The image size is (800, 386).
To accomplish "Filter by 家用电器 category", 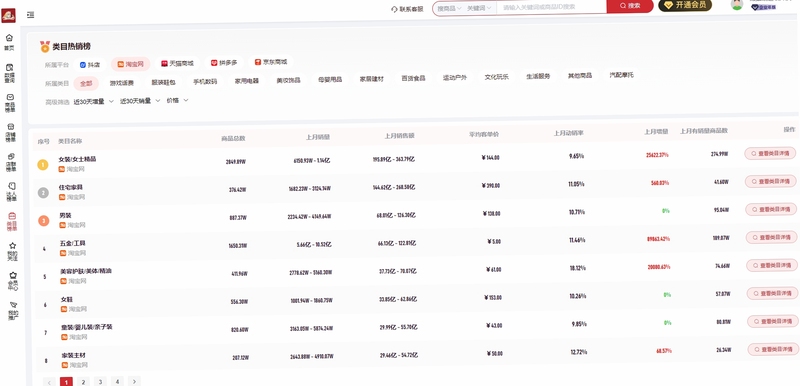I will coord(246,81).
